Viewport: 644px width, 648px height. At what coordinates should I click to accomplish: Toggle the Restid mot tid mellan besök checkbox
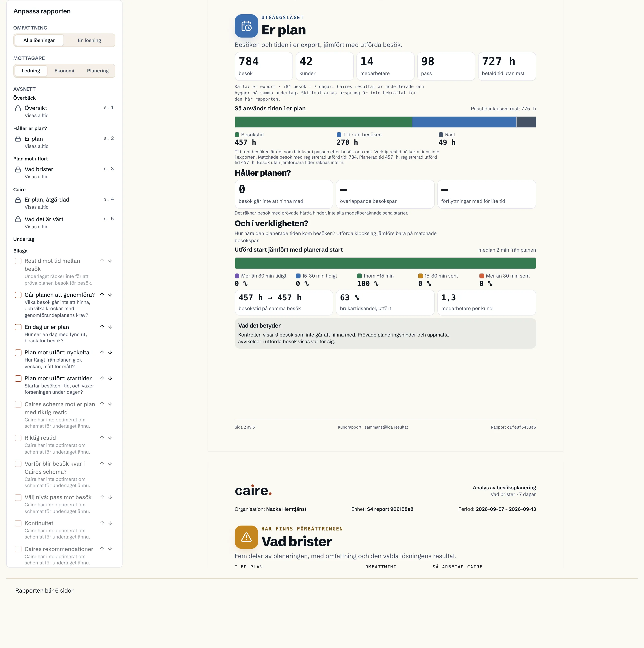(18, 261)
